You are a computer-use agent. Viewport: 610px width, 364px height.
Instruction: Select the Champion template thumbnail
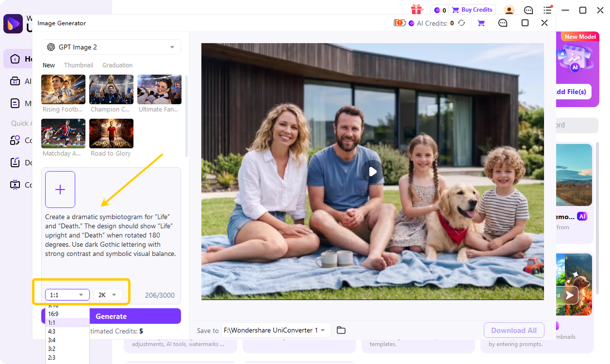pyautogui.click(x=111, y=89)
